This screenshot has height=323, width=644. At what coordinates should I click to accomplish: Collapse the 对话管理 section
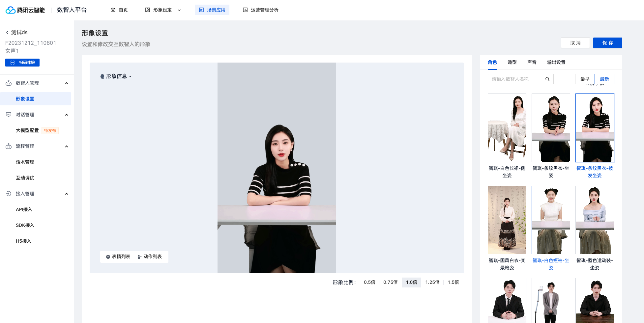click(x=67, y=115)
